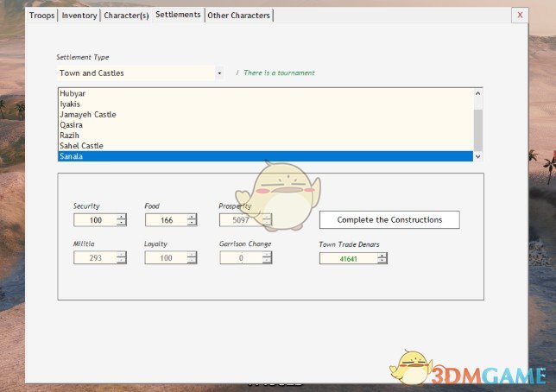Viewport: 556px width, 392px height.
Task: Select the highlighted Sanala entry
Action: point(265,156)
